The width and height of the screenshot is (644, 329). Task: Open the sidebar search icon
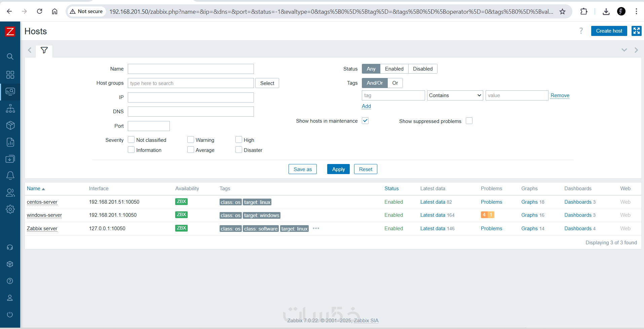coord(10,56)
